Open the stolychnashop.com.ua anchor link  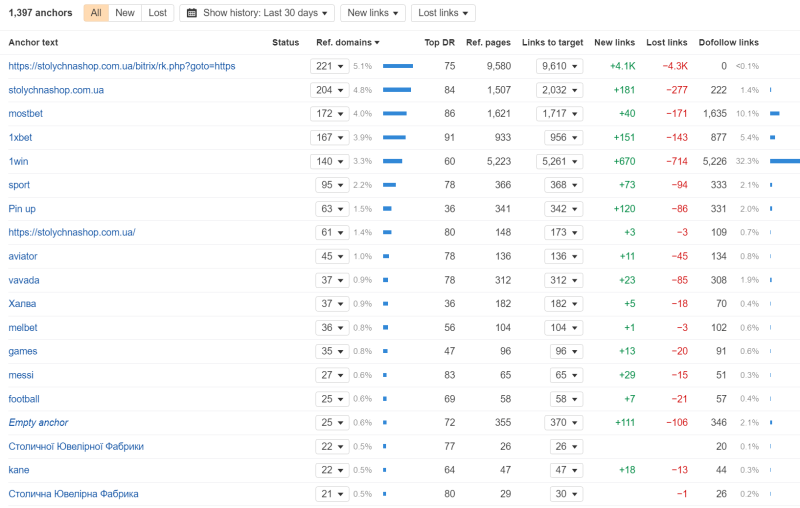click(56, 90)
